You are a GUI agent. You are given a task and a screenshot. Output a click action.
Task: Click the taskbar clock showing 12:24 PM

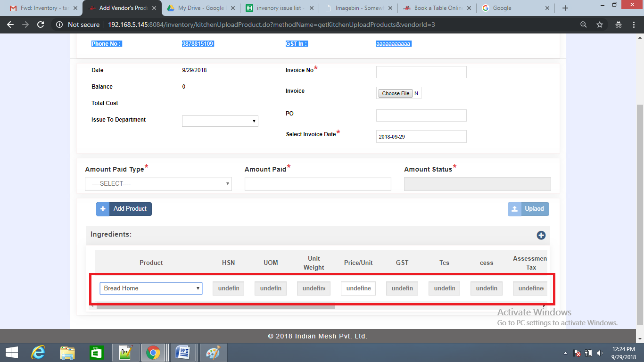tap(624, 353)
